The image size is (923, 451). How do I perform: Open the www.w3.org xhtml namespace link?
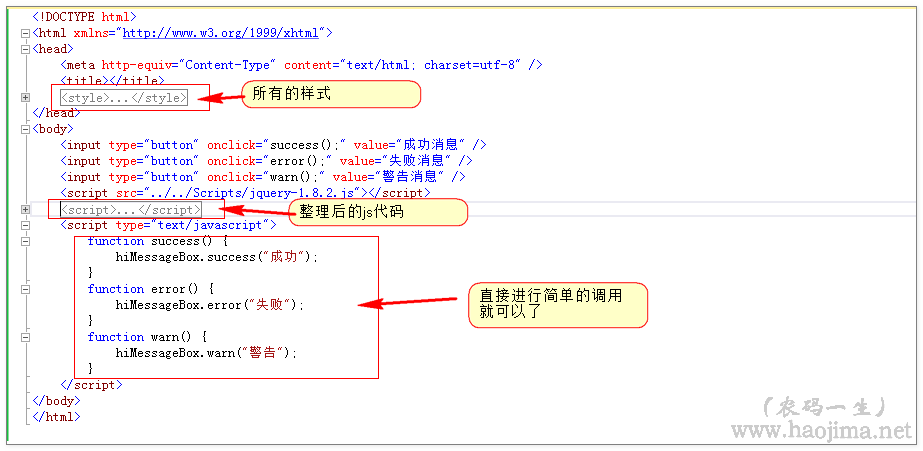(221, 33)
